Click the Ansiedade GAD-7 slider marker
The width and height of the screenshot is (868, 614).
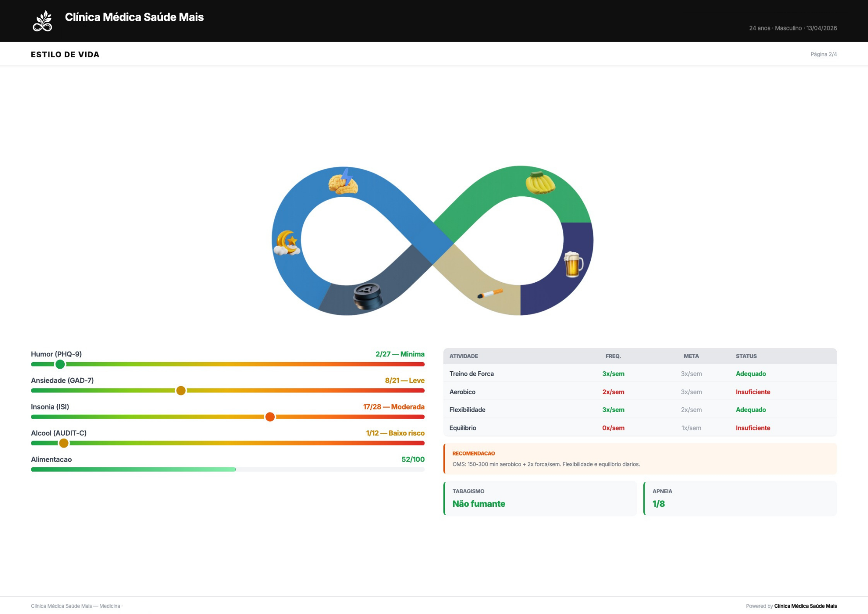(181, 390)
